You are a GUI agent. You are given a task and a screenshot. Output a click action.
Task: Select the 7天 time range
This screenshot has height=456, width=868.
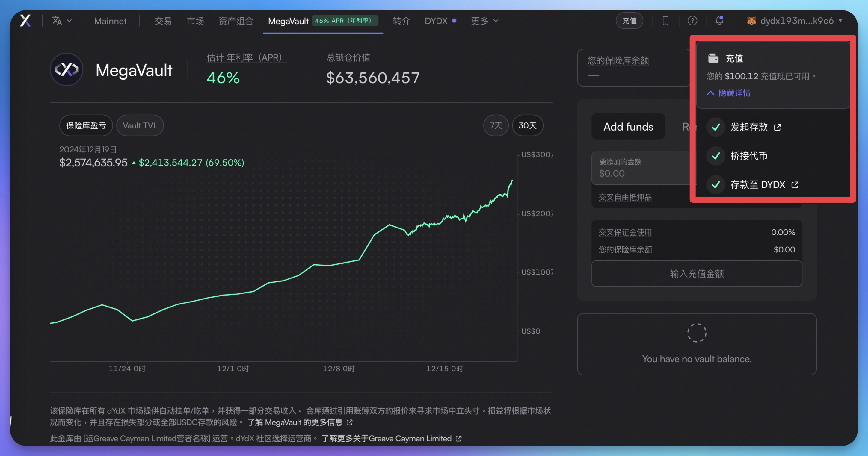496,126
